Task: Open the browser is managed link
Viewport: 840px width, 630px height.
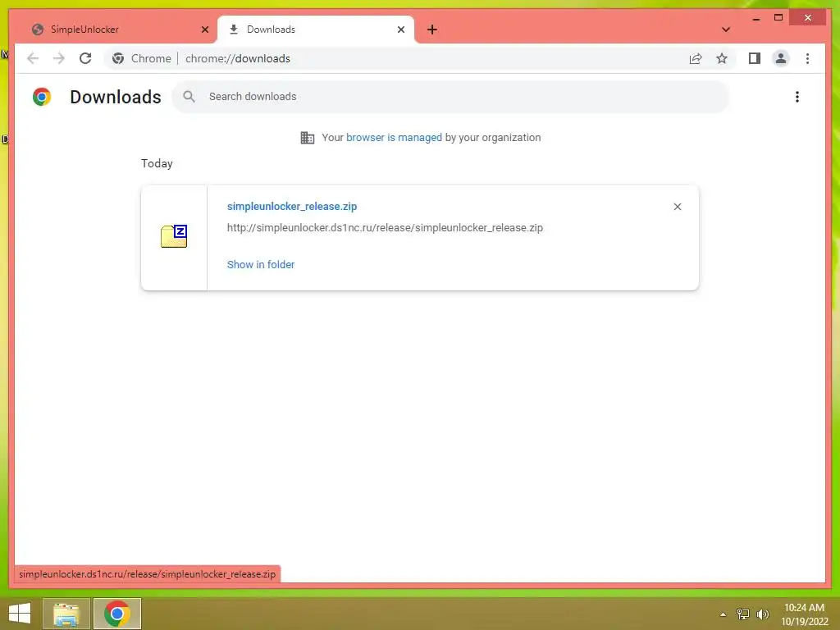Action: pyautogui.click(x=394, y=138)
